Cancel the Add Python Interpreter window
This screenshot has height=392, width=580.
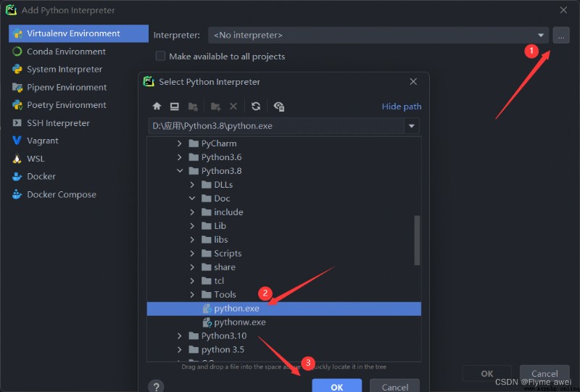(544, 373)
